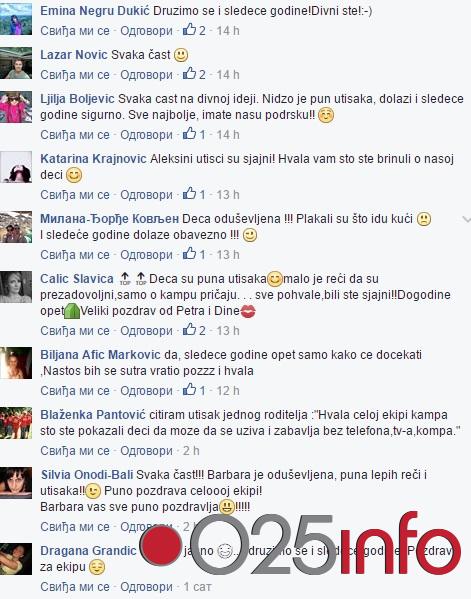Click like-count icon under Ljilja Boljevic's comment
471x599 pixels.
[x=189, y=133]
